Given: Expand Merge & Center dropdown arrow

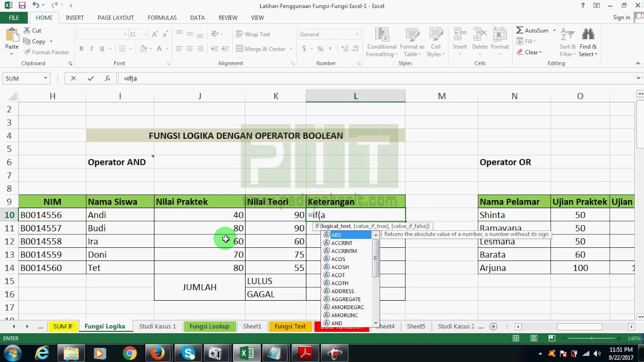Looking at the screenshot, I should click(x=291, y=49).
